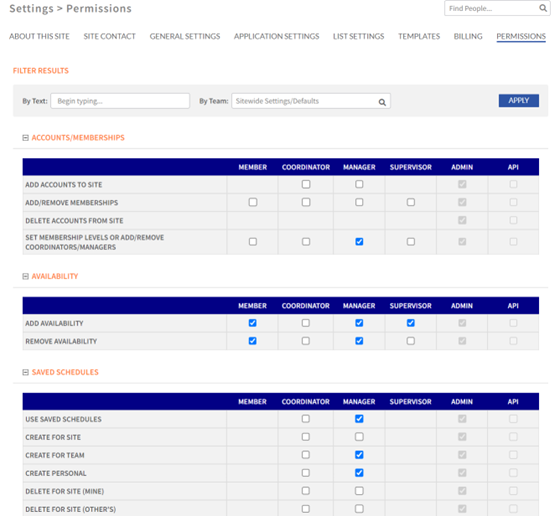Enable Coordinator for Add Accounts to Site
Image resolution: width=560 pixels, height=516 pixels.
point(306,184)
